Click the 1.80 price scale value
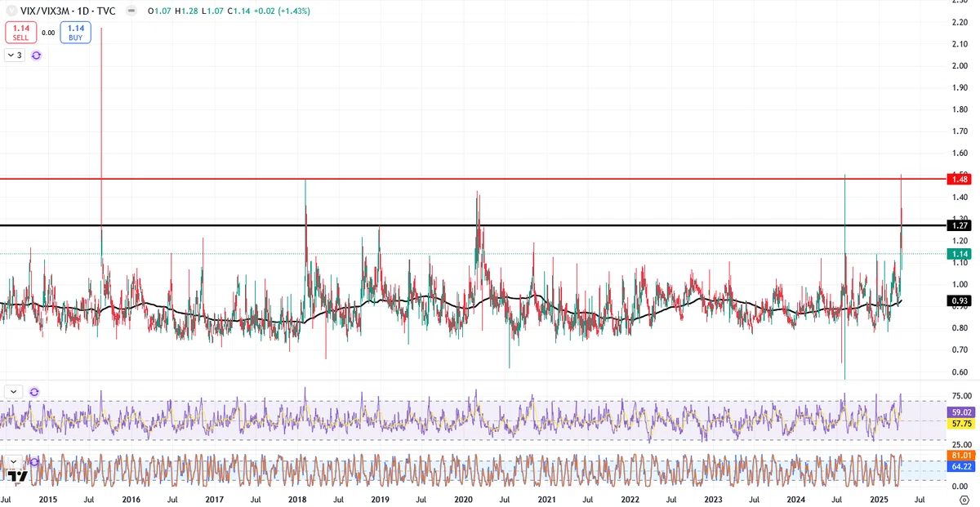Image resolution: width=980 pixels, height=507 pixels. 960,109
